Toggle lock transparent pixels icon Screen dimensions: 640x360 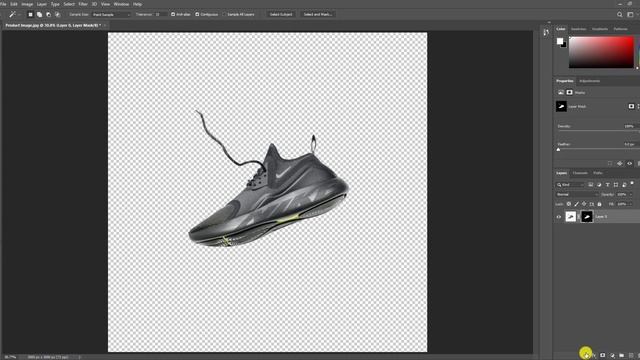(569, 204)
